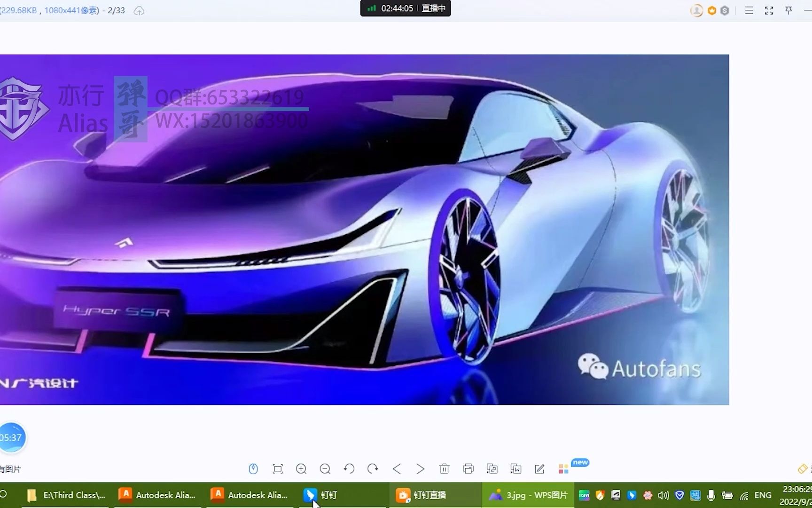Rotate the image counterclockwise
812x508 pixels.
pos(349,468)
